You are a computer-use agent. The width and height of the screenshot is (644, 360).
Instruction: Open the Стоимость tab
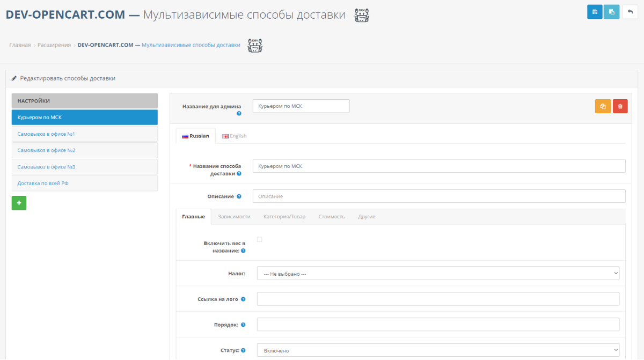point(332,216)
